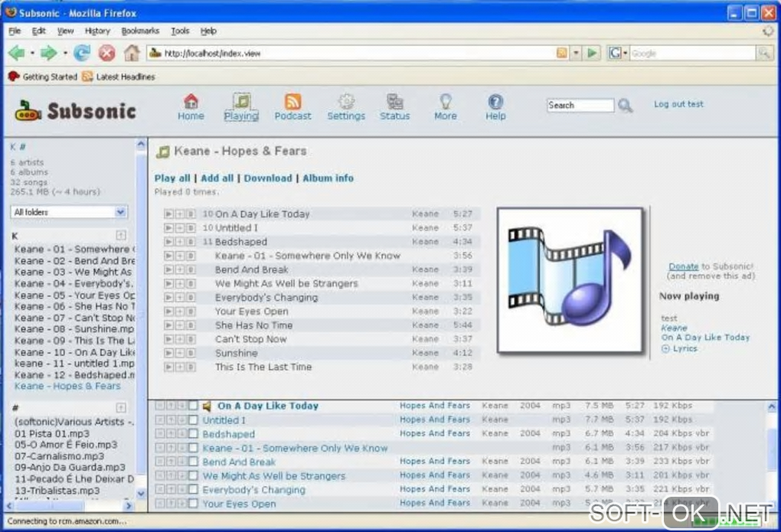Image resolution: width=781 pixels, height=532 pixels.
Task: Add Can't Stop Now to the playlist
Action: (x=180, y=339)
